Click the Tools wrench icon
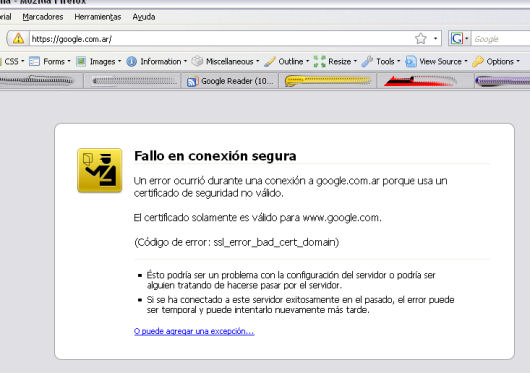This screenshot has width=530, height=373. pos(367,61)
